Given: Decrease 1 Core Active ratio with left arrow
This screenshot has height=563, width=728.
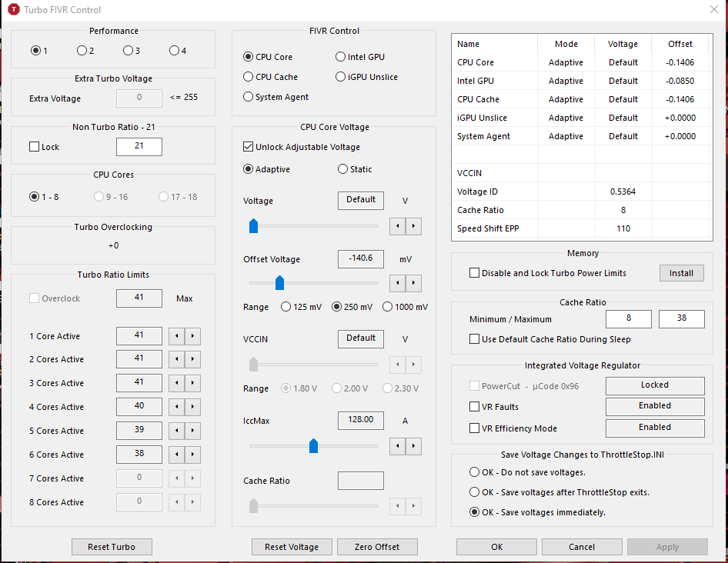Looking at the screenshot, I should click(x=177, y=336).
